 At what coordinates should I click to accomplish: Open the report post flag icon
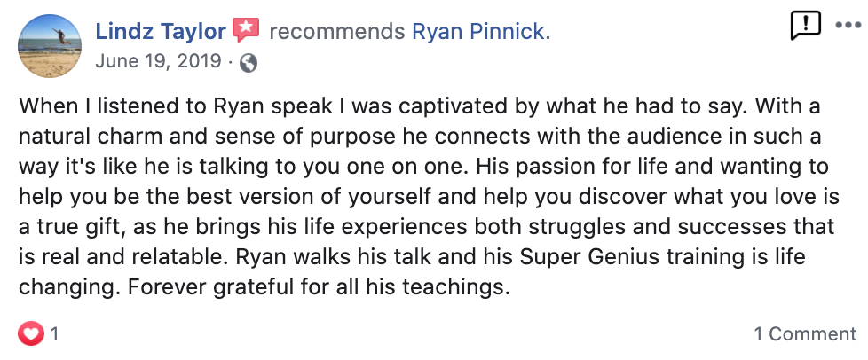pyautogui.click(x=804, y=27)
